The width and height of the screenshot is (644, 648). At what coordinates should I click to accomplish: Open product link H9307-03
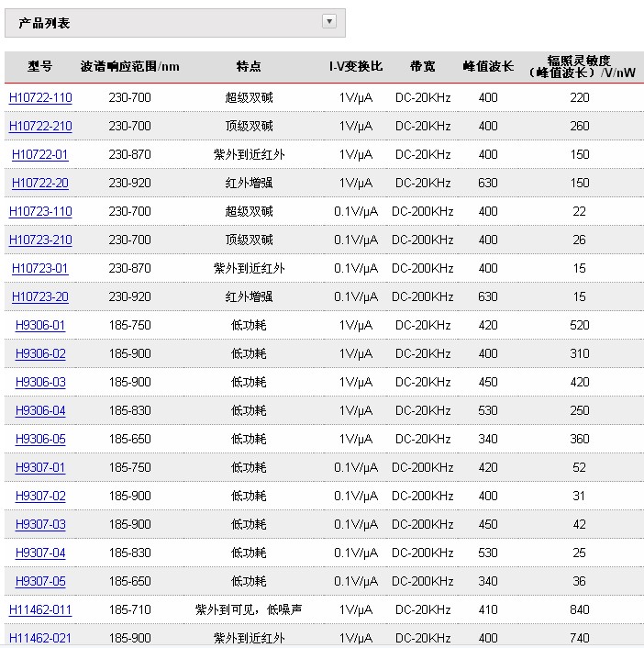(x=40, y=524)
